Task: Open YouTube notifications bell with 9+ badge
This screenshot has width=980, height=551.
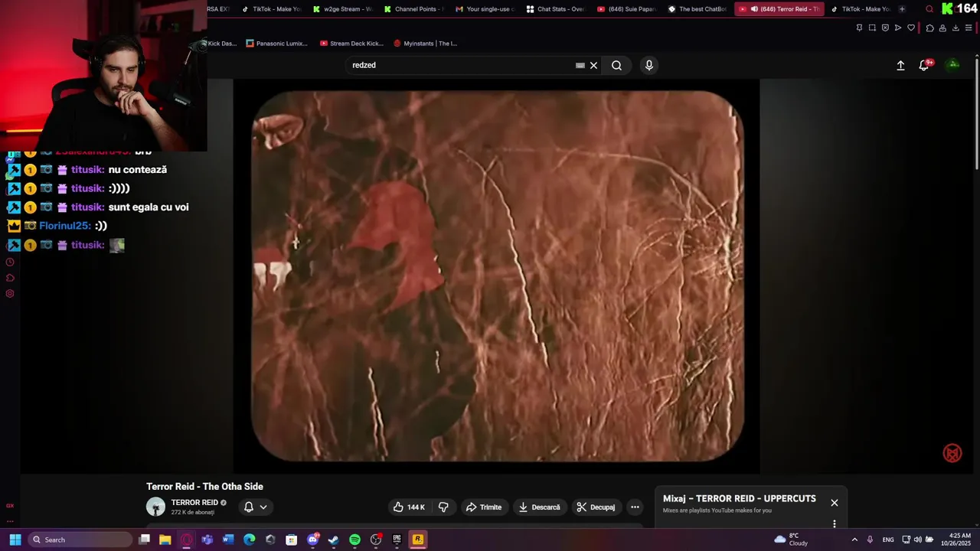Action: [x=924, y=66]
